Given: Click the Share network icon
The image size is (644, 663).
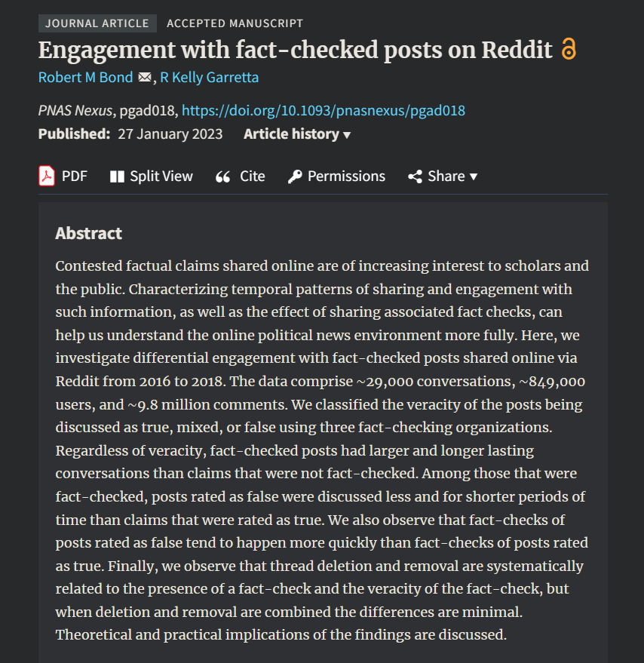Looking at the screenshot, I should click(x=416, y=176).
